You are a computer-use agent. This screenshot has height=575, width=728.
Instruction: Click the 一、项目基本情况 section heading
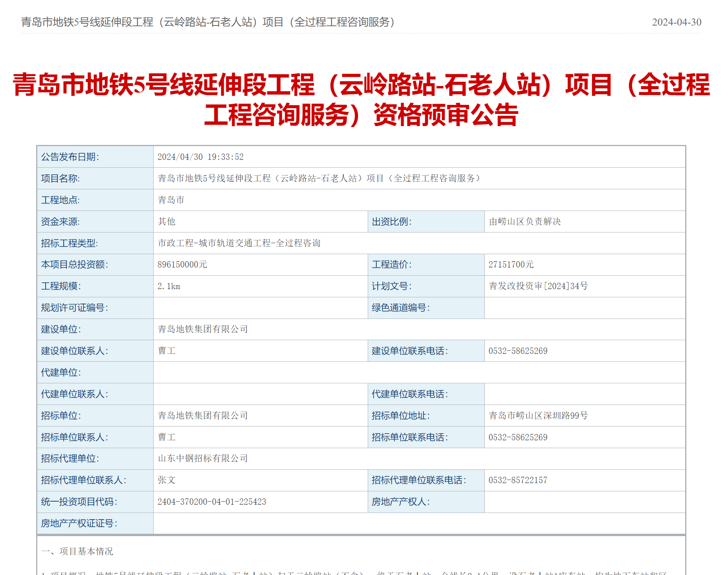[x=77, y=551]
